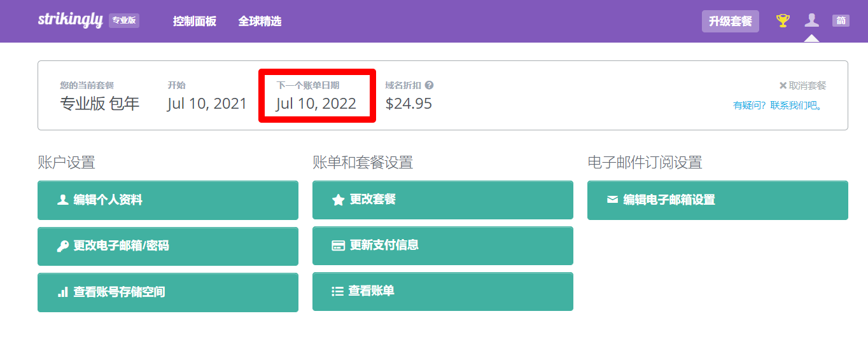Click the bar chart icon on 查看账号存储空间

pyautogui.click(x=63, y=292)
